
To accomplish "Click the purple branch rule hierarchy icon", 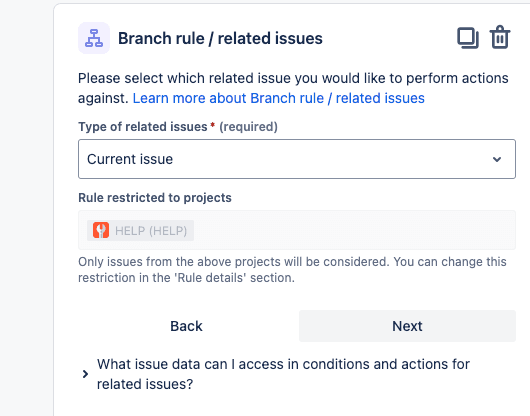I will tap(94, 38).
